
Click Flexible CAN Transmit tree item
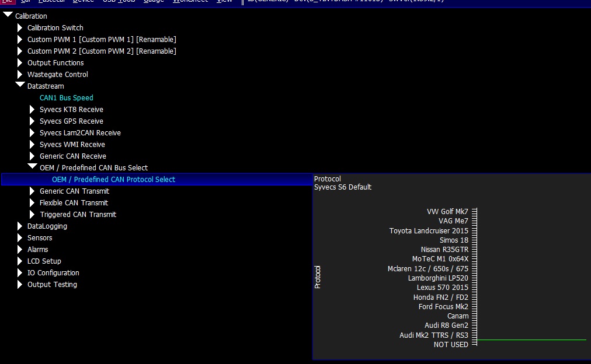[x=74, y=203]
